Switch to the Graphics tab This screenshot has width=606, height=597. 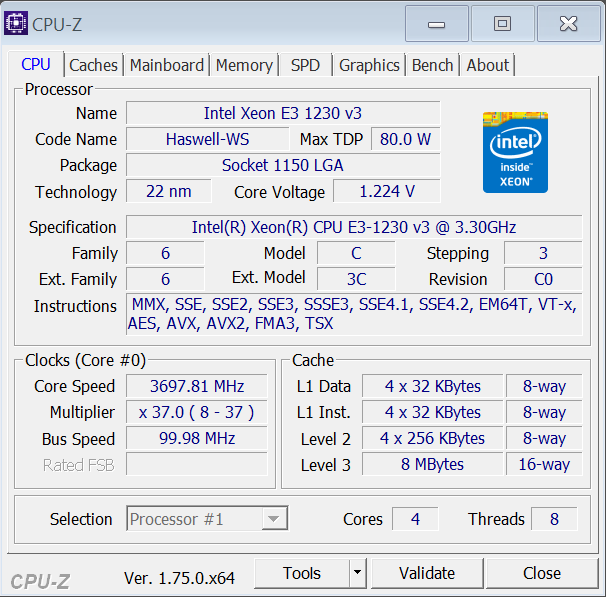click(x=369, y=65)
